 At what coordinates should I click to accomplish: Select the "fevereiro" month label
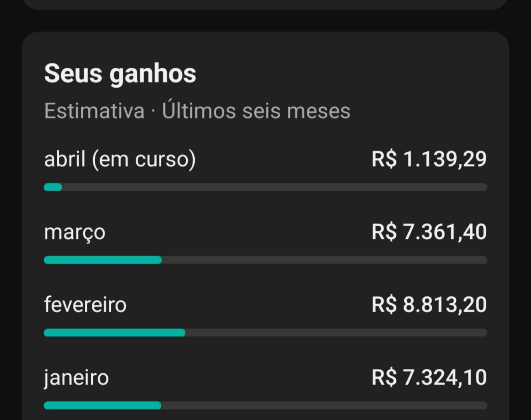[85, 304]
